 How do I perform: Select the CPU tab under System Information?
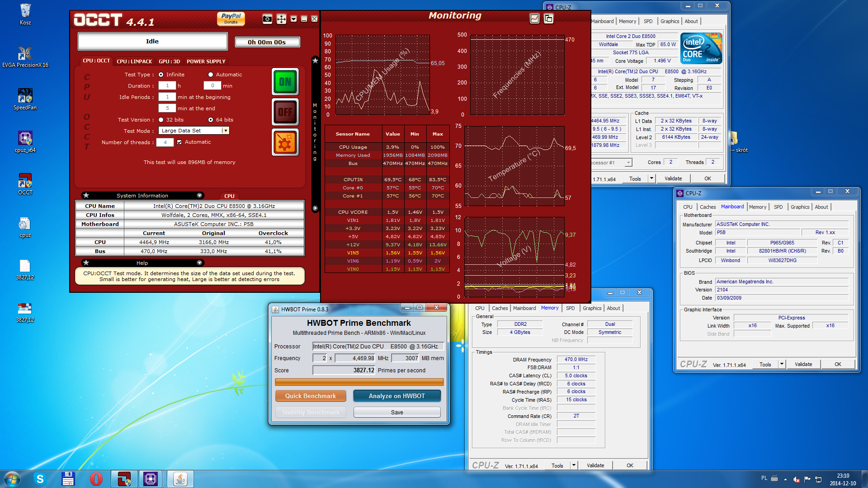point(229,196)
